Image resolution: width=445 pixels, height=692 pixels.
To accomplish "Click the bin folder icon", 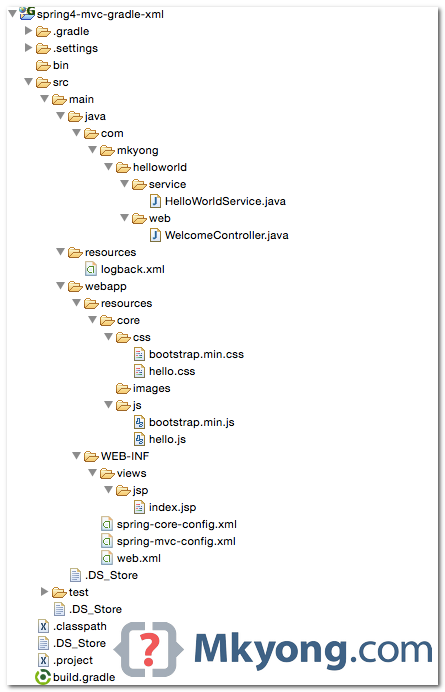I will pyautogui.click(x=43, y=66).
